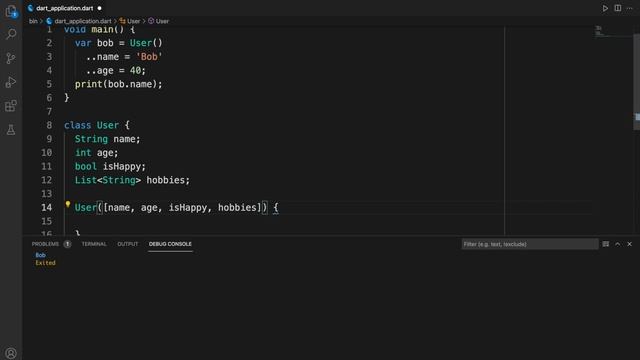Toggle debug console filter options icon
The image size is (640, 360).
point(606,244)
